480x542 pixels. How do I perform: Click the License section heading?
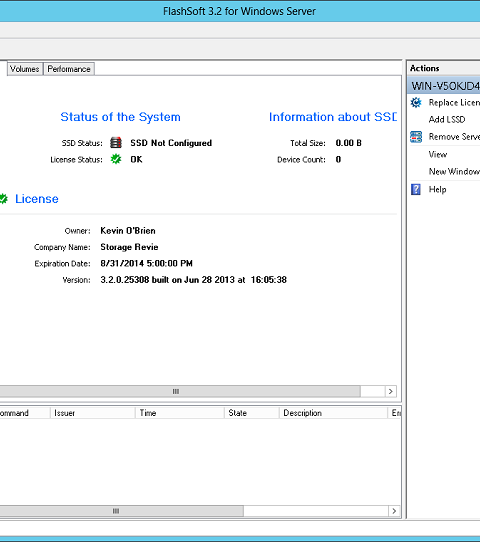[37, 199]
